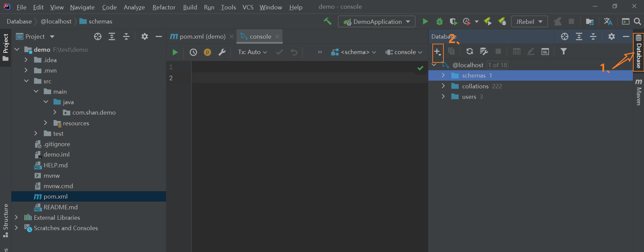Open data source properties icon
The height and width of the screenshot is (252, 644).
pyautogui.click(x=484, y=51)
